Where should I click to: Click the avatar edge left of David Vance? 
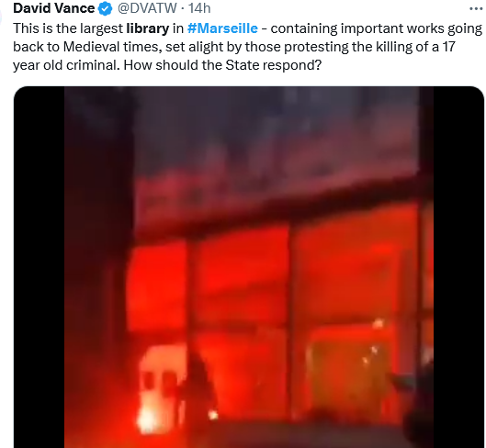[1, 16]
